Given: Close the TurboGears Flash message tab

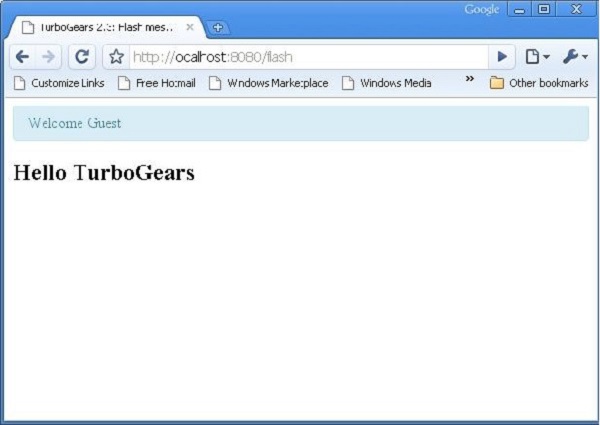Looking at the screenshot, I should (x=190, y=27).
